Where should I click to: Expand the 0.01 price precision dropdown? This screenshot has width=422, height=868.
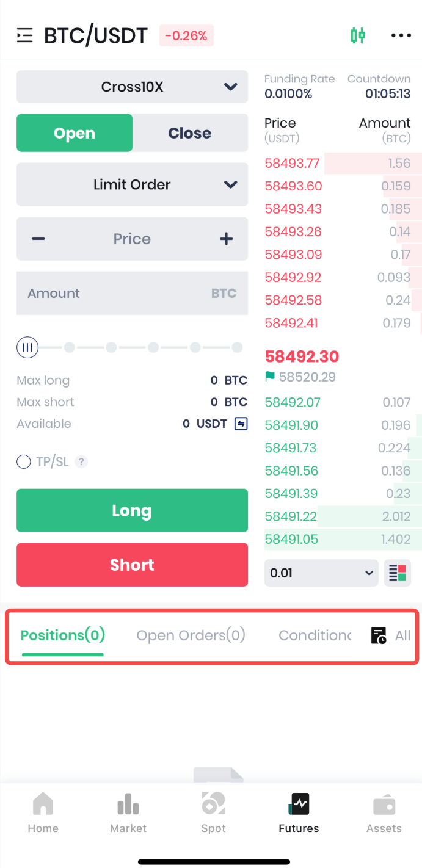click(321, 573)
